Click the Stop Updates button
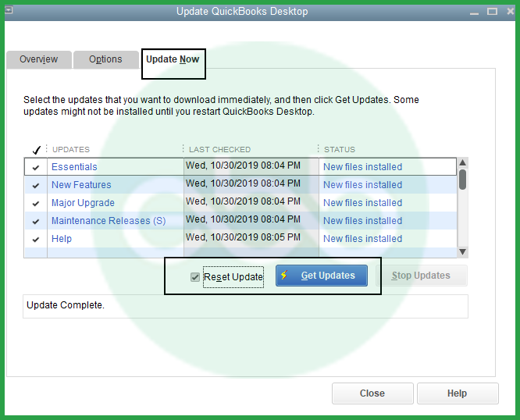The width and height of the screenshot is (520, 420). [422, 276]
